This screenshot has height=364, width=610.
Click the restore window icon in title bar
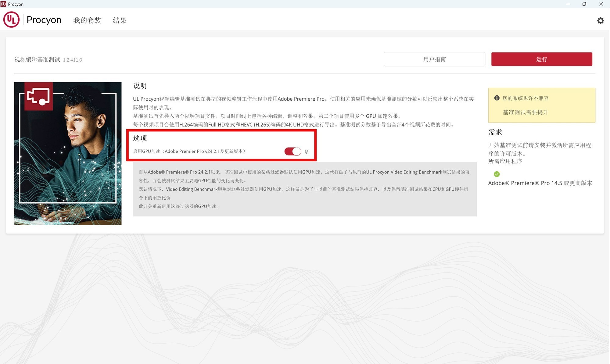click(584, 4)
